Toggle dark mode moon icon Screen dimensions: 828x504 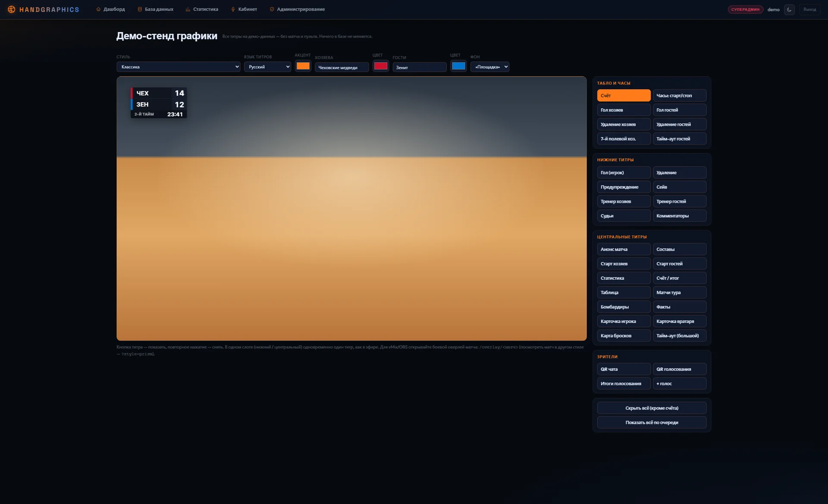[x=789, y=9]
